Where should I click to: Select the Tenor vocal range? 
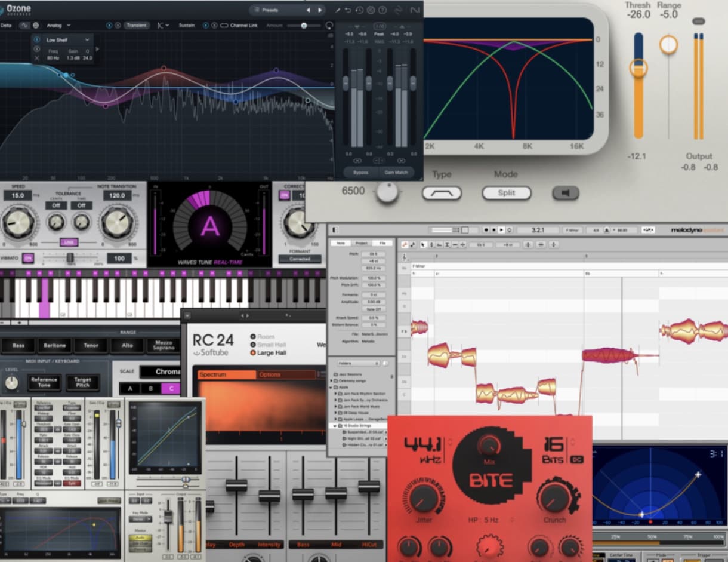[91, 345]
